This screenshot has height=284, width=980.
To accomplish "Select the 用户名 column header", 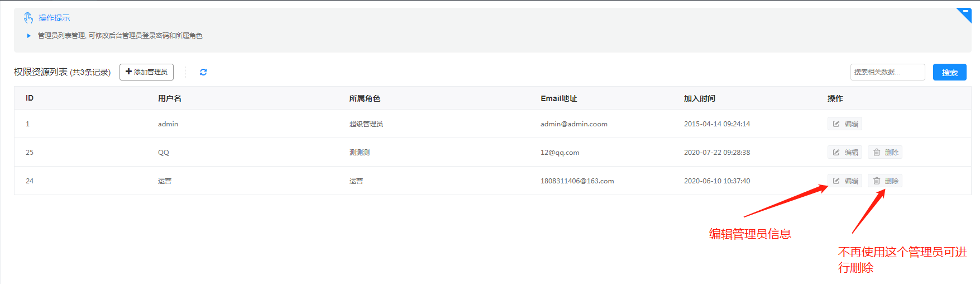I will [170, 98].
